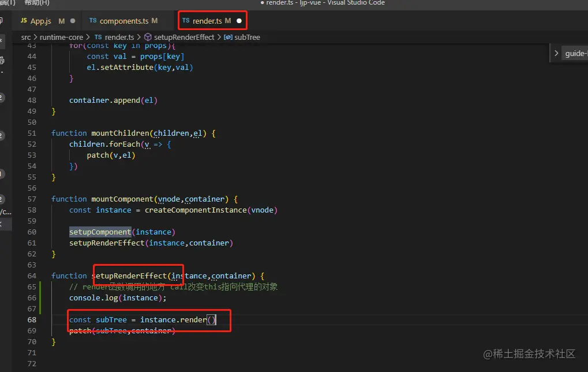Open the 帮助(H) menu
Image resolution: width=588 pixels, height=372 pixels.
(x=37, y=3)
